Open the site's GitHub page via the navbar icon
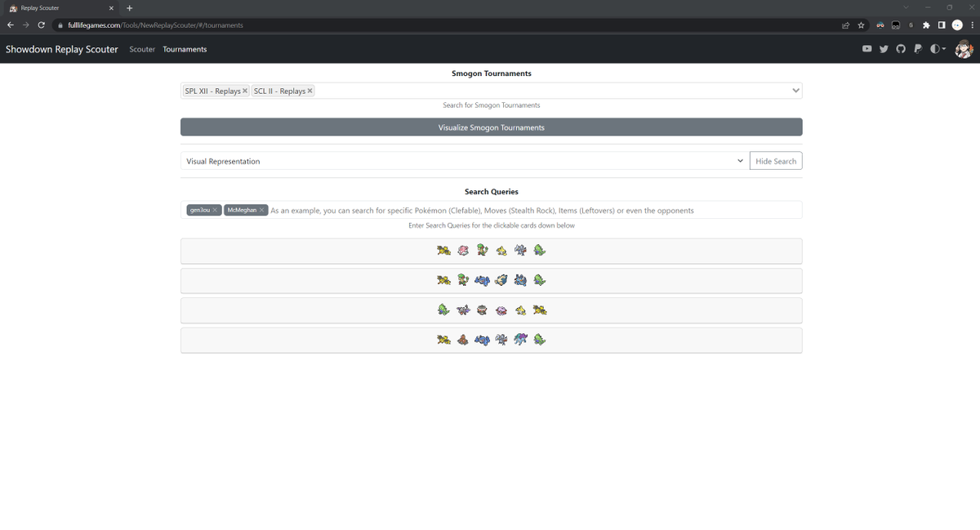This screenshot has width=980, height=530. point(901,48)
